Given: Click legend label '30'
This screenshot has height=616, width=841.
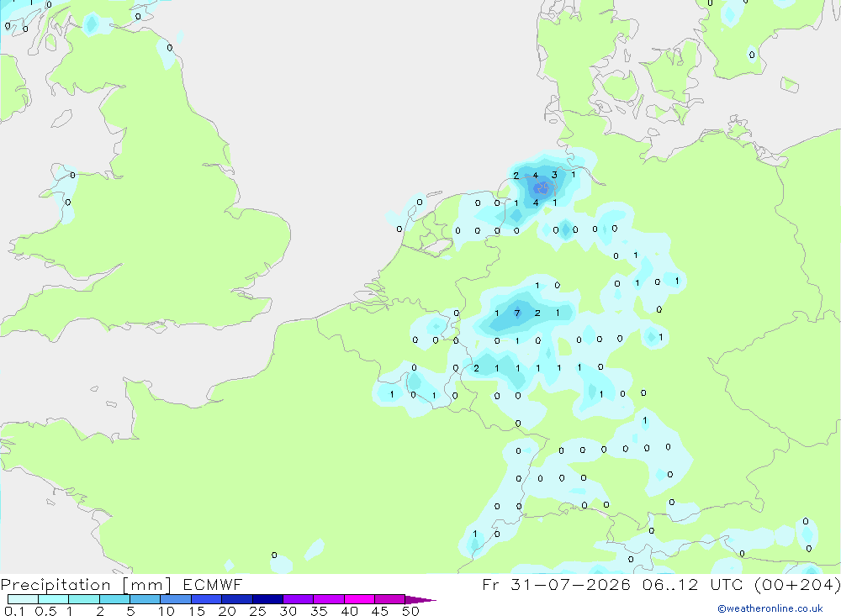Looking at the screenshot, I should pyautogui.click(x=288, y=611).
